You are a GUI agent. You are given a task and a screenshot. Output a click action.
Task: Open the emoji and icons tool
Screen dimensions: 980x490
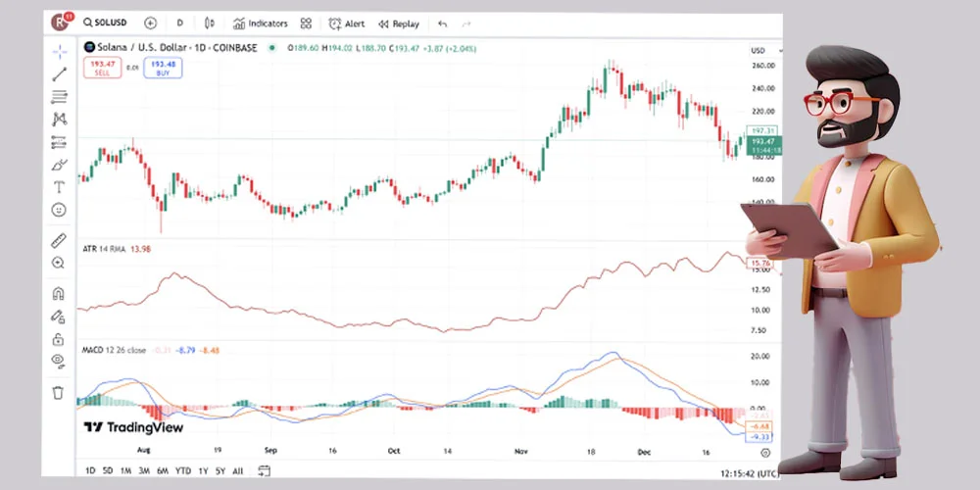coord(59,210)
